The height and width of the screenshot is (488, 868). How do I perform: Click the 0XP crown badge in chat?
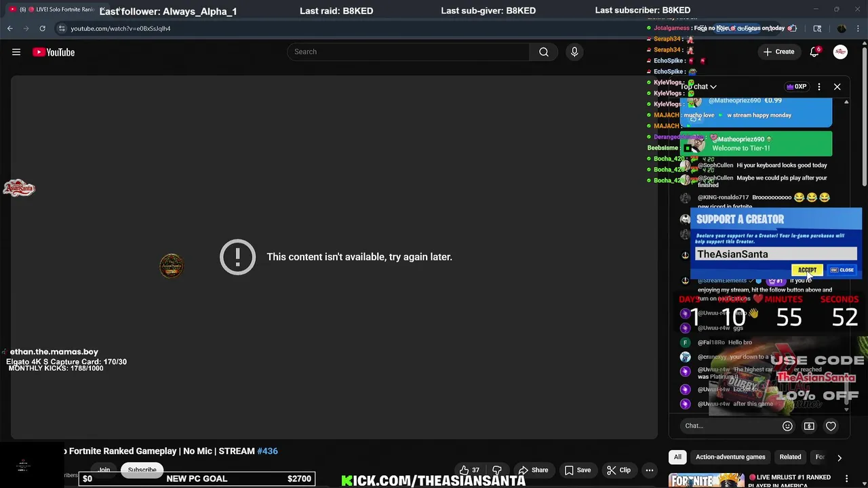pyautogui.click(x=796, y=87)
